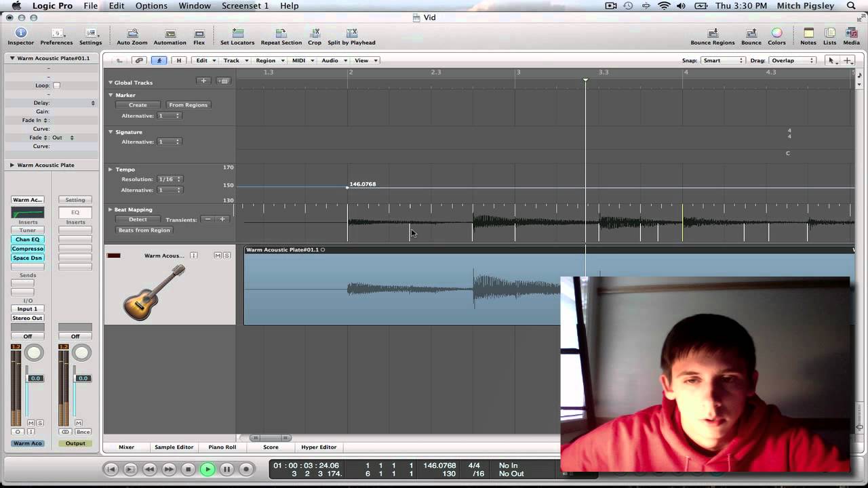Open the Snap Smart dropdown
Screen dimensions: 868x488
723,60
